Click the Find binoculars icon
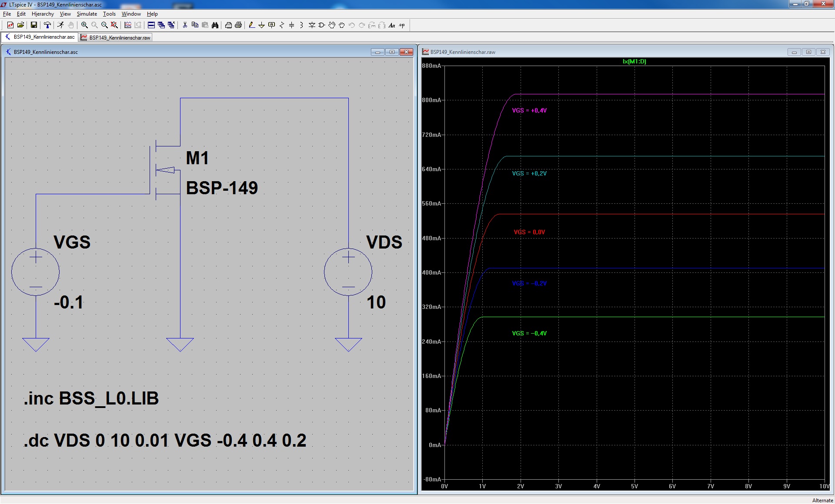835x504 pixels. (x=215, y=25)
